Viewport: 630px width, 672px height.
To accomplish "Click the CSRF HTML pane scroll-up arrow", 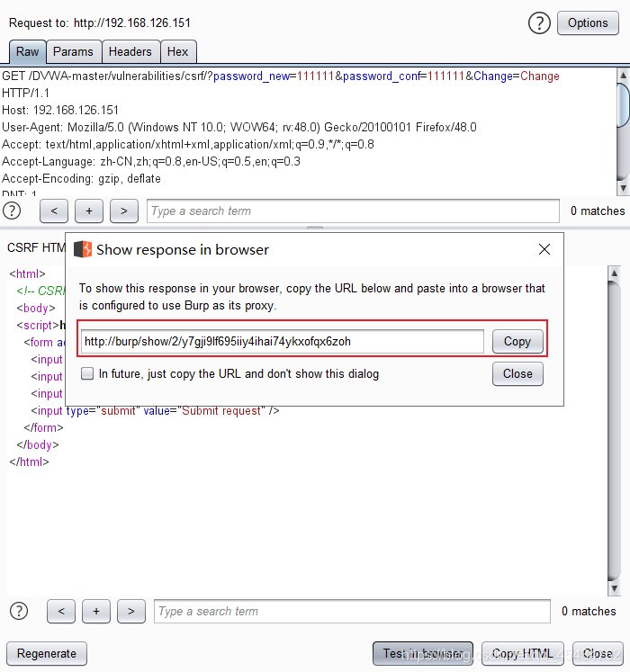I will click(x=615, y=273).
